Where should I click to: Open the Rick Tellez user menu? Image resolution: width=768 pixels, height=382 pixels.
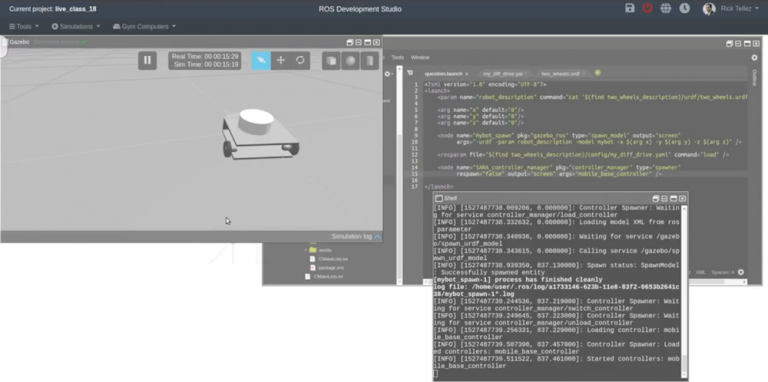point(731,8)
